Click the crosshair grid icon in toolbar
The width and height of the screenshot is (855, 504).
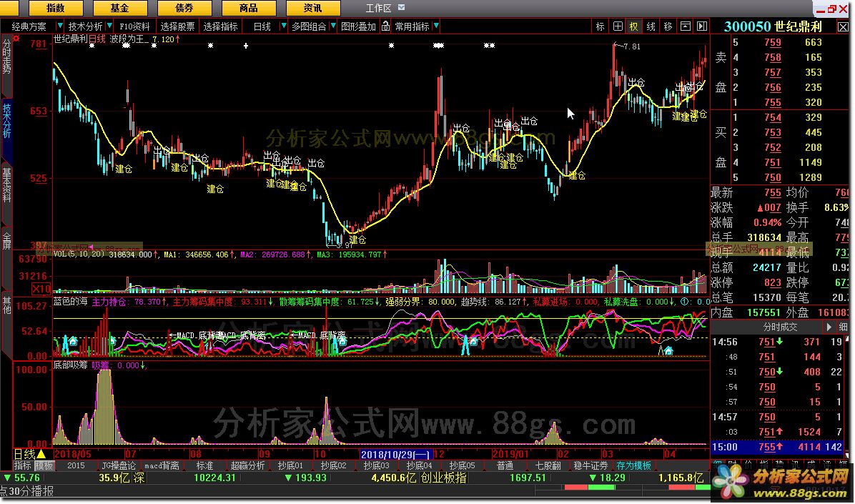click(x=617, y=26)
